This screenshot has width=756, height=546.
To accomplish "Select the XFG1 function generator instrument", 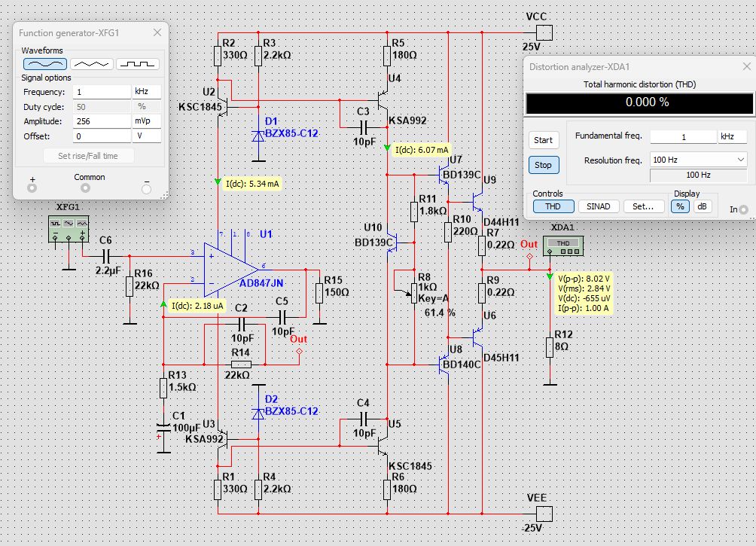I will pyautogui.click(x=69, y=229).
